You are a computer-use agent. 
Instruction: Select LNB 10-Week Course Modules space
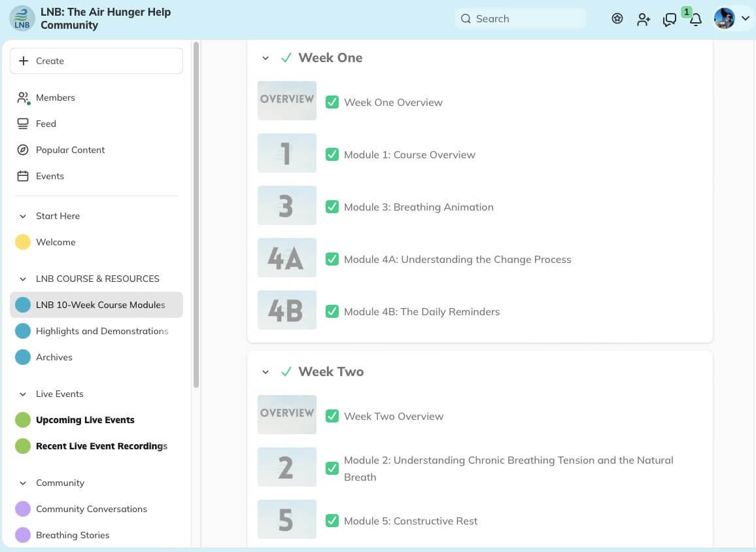pyautogui.click(x=96, y=305)
